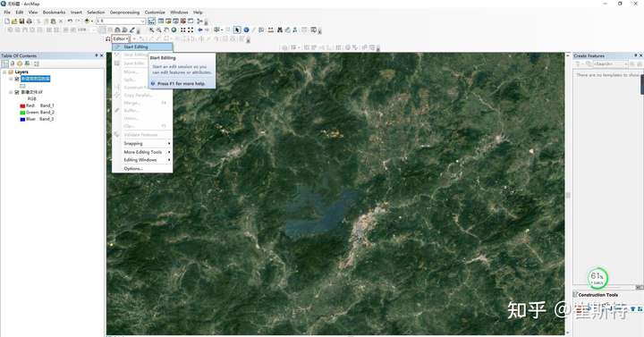The height and width of the screenshot is (337, 644).
Task: Click the Undo arrow icon
Action: pyautogui.click(x=71, y=21)
